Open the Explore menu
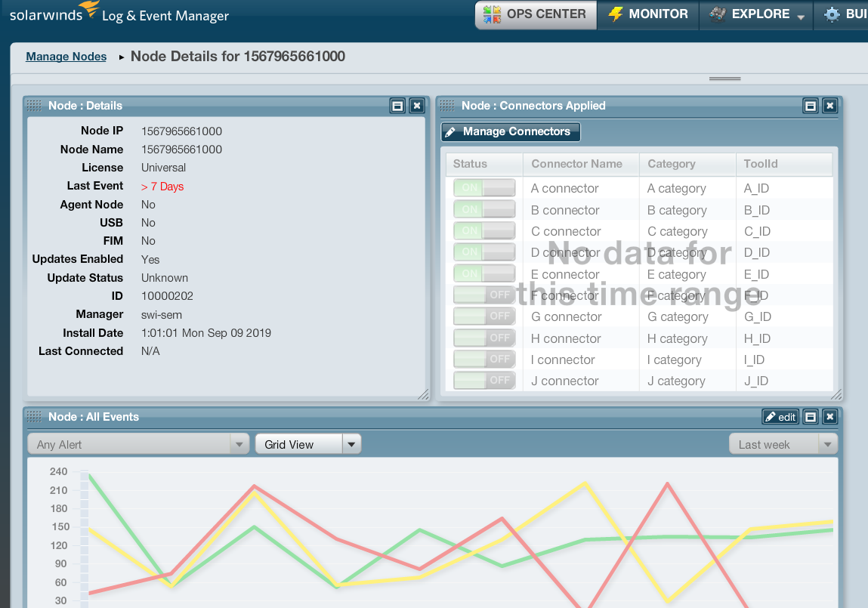The height and width of the screenshot is (608, 868). 756,14
